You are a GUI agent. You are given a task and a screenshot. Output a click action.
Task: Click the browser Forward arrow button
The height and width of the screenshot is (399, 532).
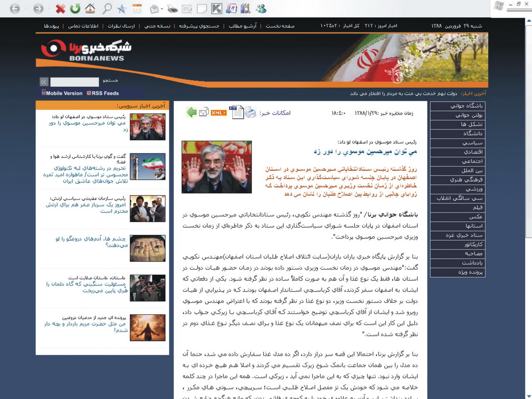pyautogui.click(x=38, y=9)
